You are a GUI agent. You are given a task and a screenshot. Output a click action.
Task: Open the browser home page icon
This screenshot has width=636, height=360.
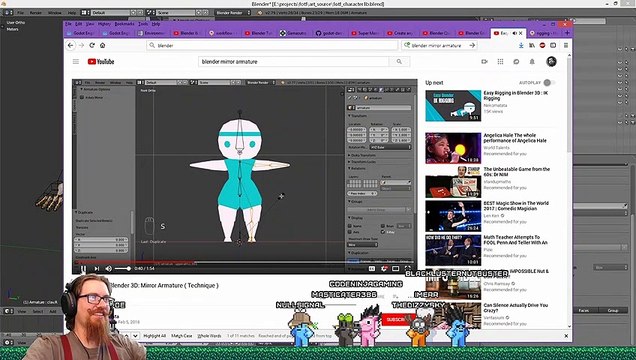coord(103,45)
